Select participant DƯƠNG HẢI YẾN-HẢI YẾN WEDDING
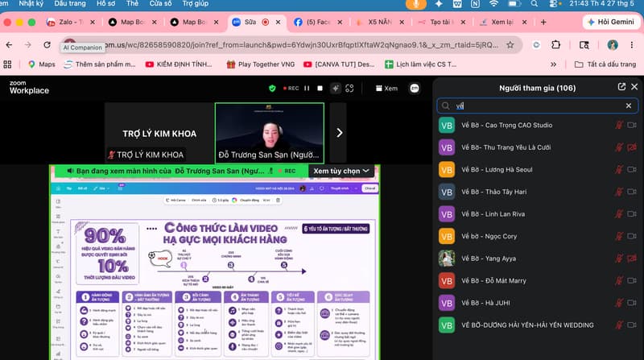Screen dimensions: 644x360 tap(537, 325)
